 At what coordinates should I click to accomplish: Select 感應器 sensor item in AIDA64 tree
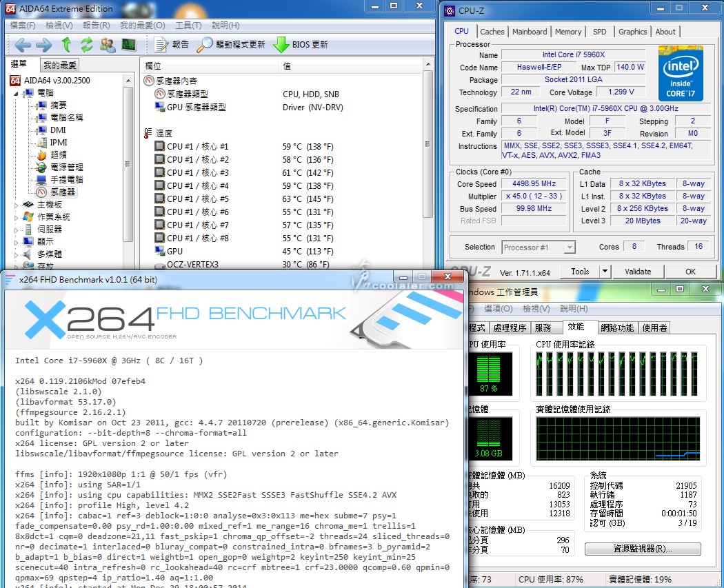pos(62,192)
